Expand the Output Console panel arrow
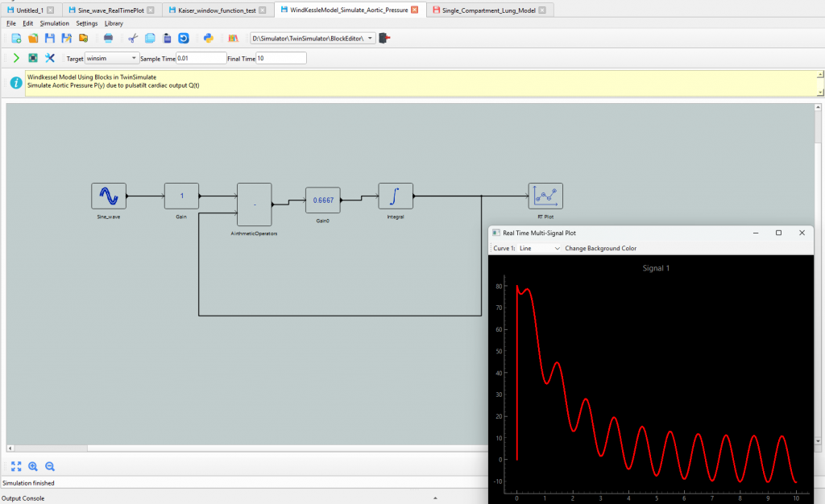Screen dimensions: 825x504 (x=435, y=498)
